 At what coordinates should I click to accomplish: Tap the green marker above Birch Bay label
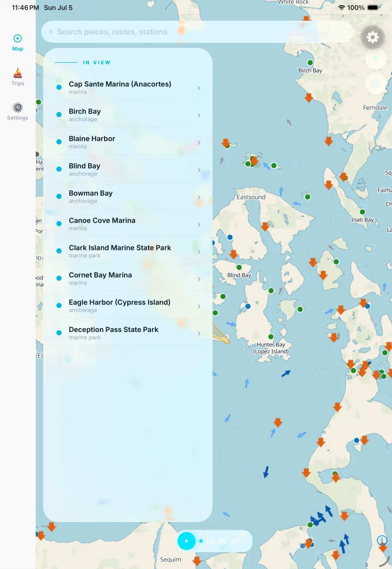[x=310, y=63]
